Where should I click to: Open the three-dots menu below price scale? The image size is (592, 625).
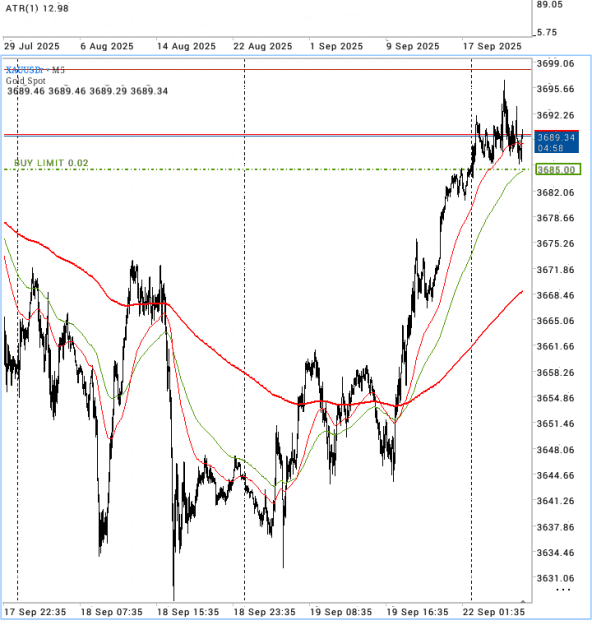pyautogui.click(x=563, y=590)
